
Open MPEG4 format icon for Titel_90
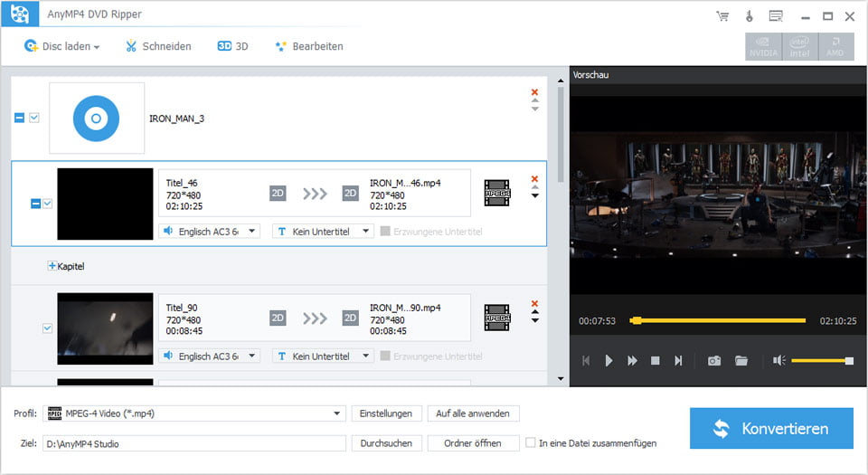[496, 318]
